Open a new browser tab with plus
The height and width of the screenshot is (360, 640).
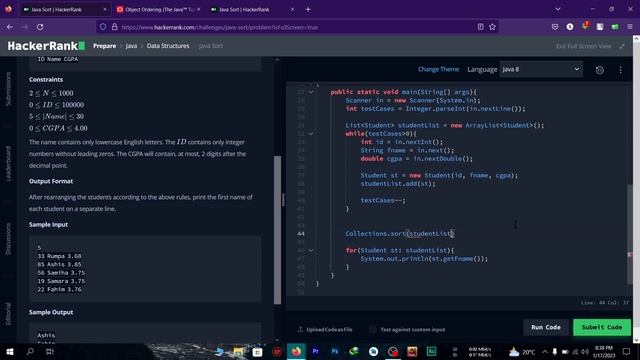point(308,9)
